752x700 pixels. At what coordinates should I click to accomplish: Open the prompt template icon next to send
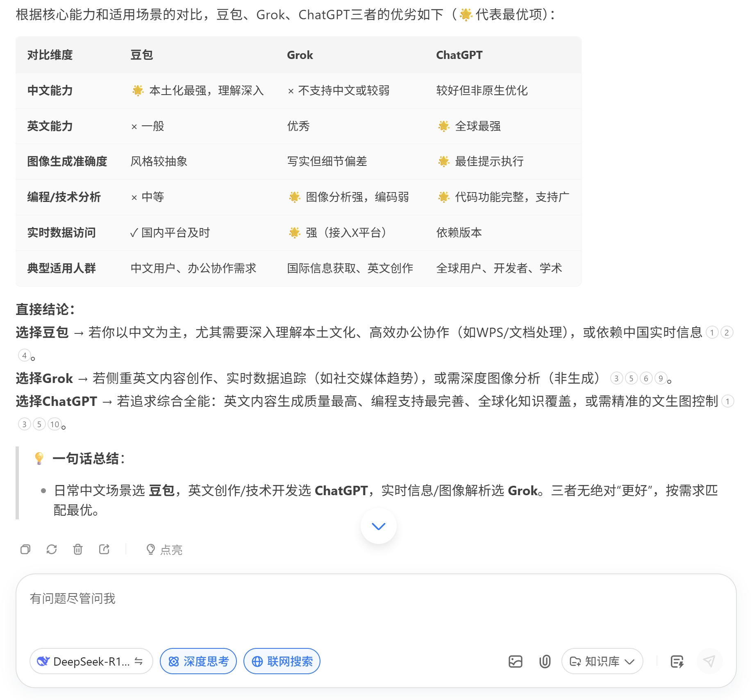coord(677,661)
